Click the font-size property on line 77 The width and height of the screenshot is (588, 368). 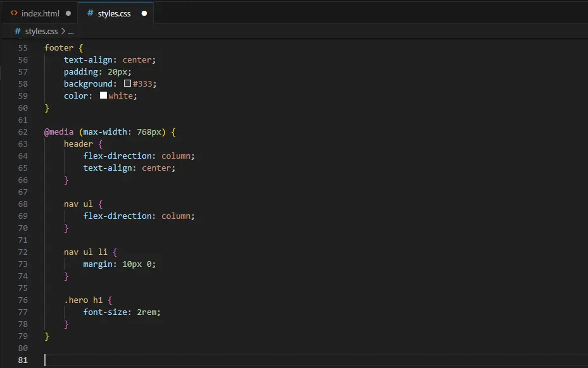click(106, 312)
